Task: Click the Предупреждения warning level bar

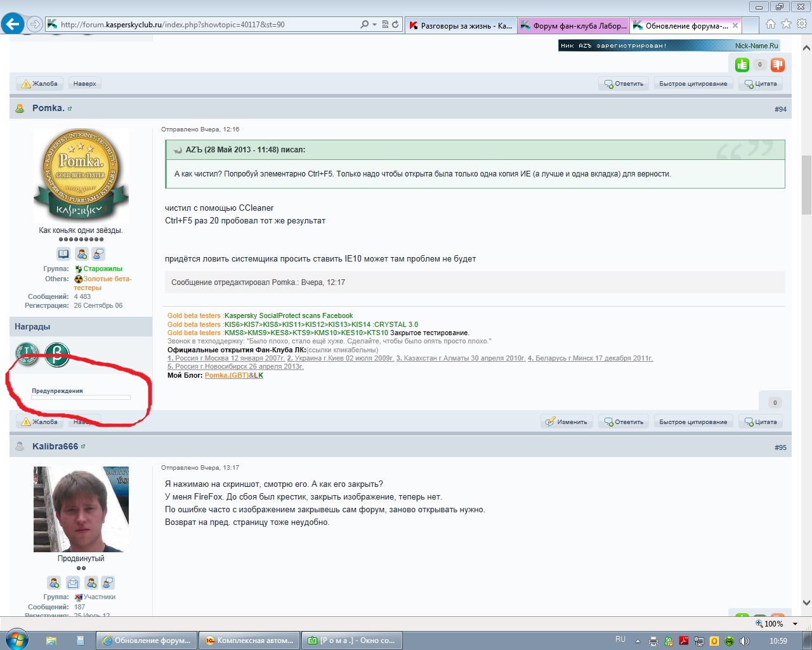Action: point(81,397)
